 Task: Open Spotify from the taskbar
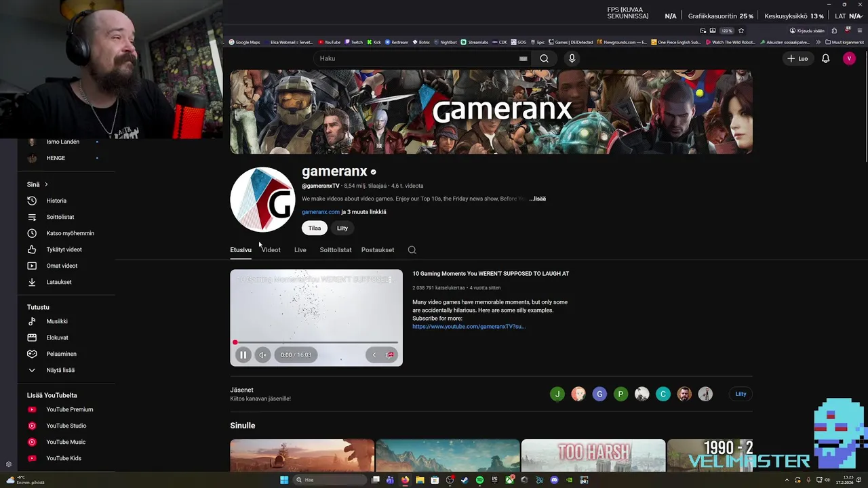[x=479, y=480]
